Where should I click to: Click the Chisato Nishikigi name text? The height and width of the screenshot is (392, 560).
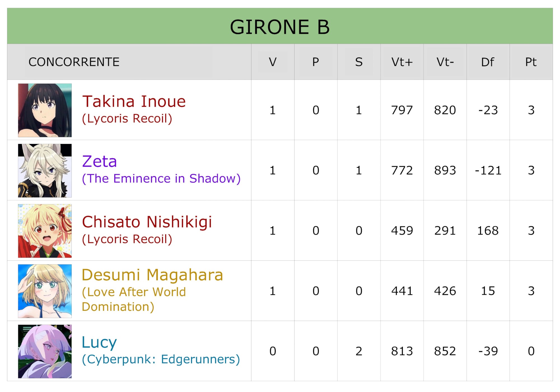coord(147,222)
